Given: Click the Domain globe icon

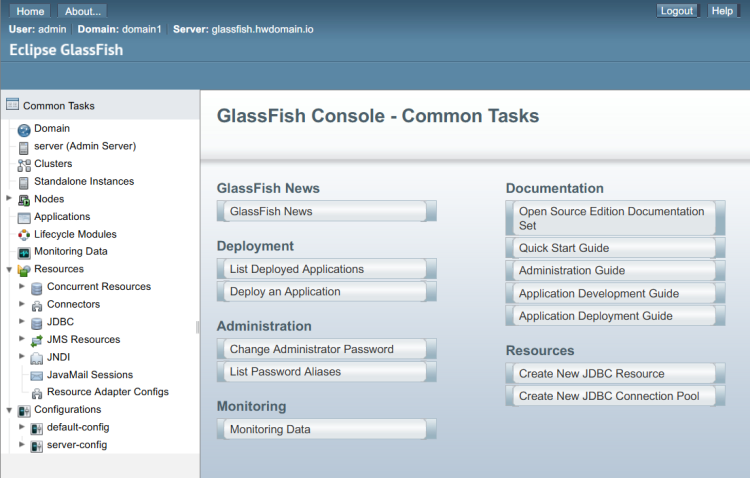Looking at the screenshot, I should 24,130.
